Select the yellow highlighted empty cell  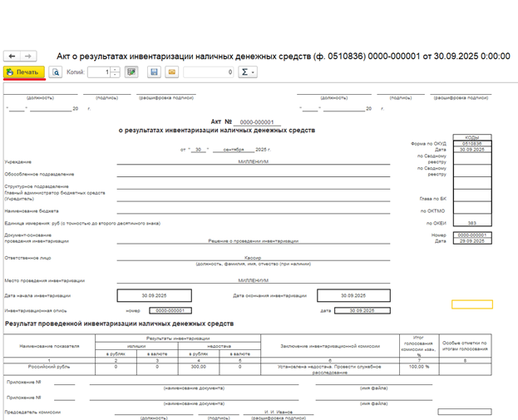[472, 304]
